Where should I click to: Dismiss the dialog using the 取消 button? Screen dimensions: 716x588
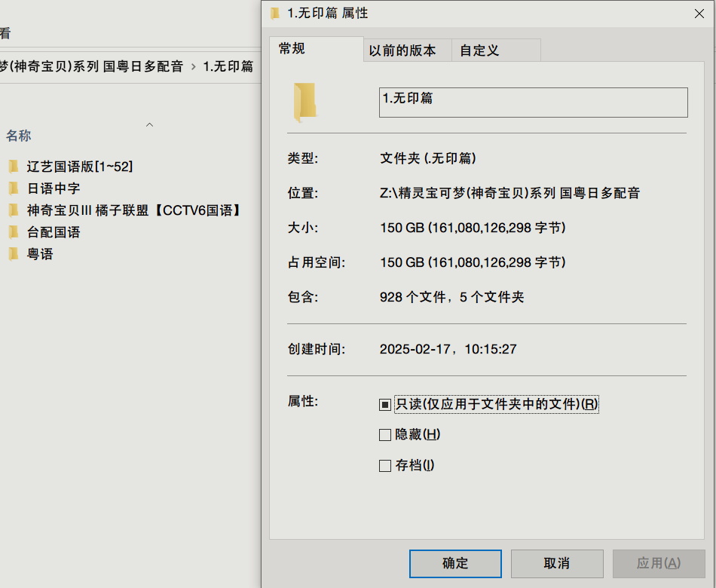[556, 563]
